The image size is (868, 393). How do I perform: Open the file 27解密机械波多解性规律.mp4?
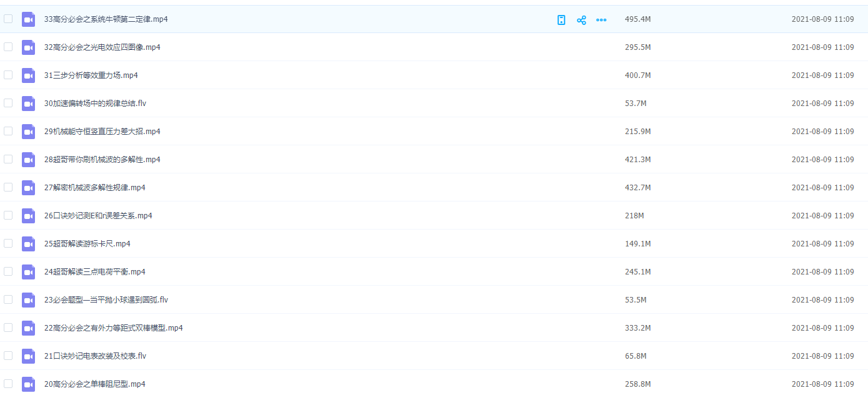[95, 188]
